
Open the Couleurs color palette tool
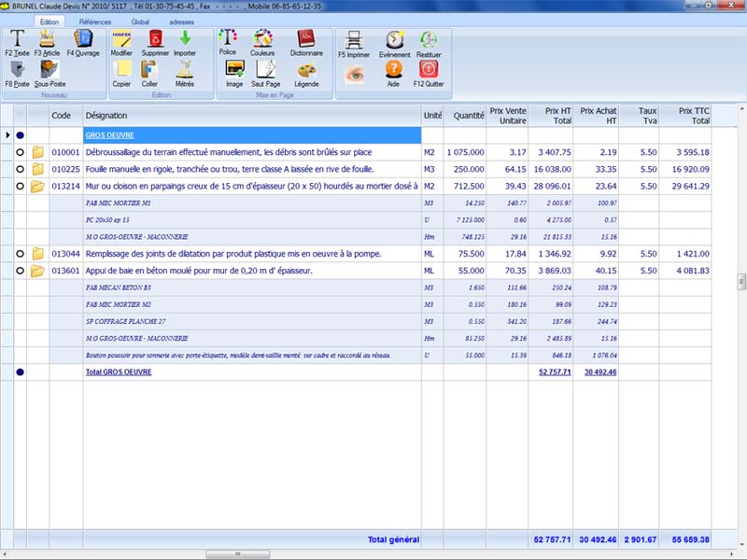[x=262, y=38]
